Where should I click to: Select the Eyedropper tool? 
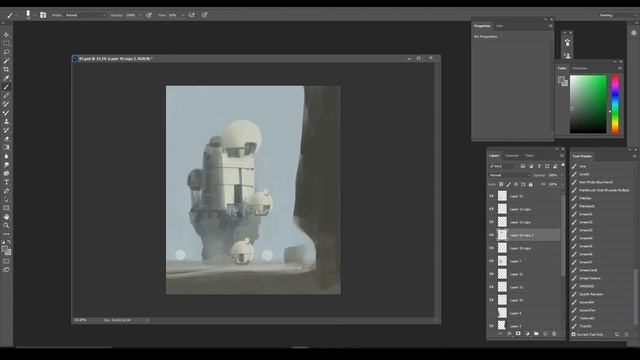[6, 78]
